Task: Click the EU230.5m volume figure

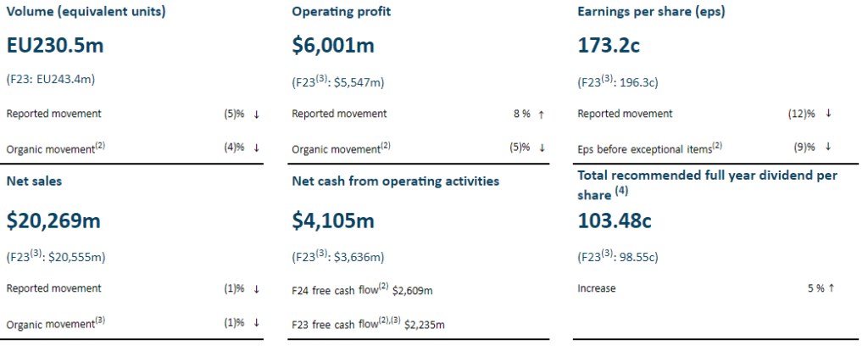Action: pyautogui.click(x=54, y=46)
